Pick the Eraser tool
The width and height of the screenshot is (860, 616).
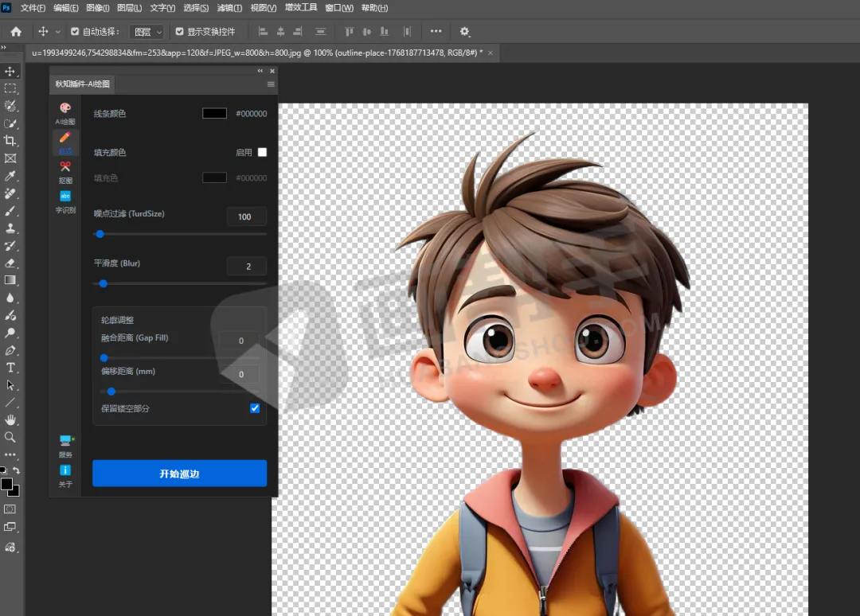(10, 263)
